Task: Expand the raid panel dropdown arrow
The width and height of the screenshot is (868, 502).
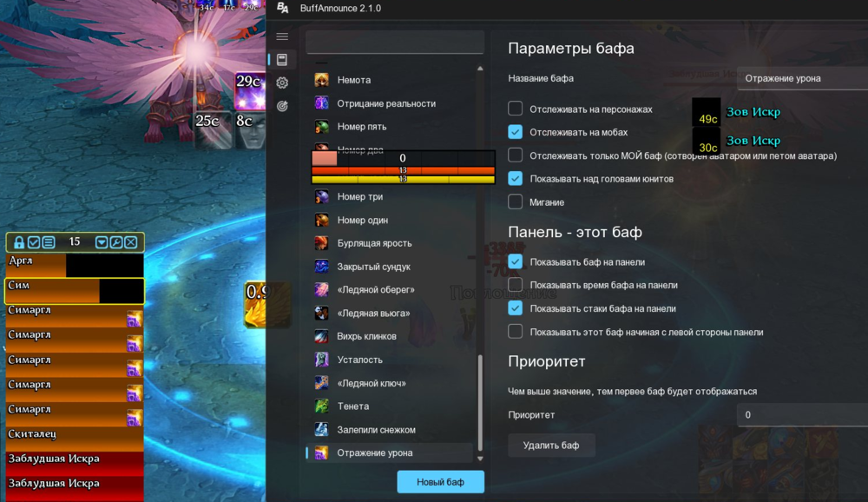Action: 102,242
